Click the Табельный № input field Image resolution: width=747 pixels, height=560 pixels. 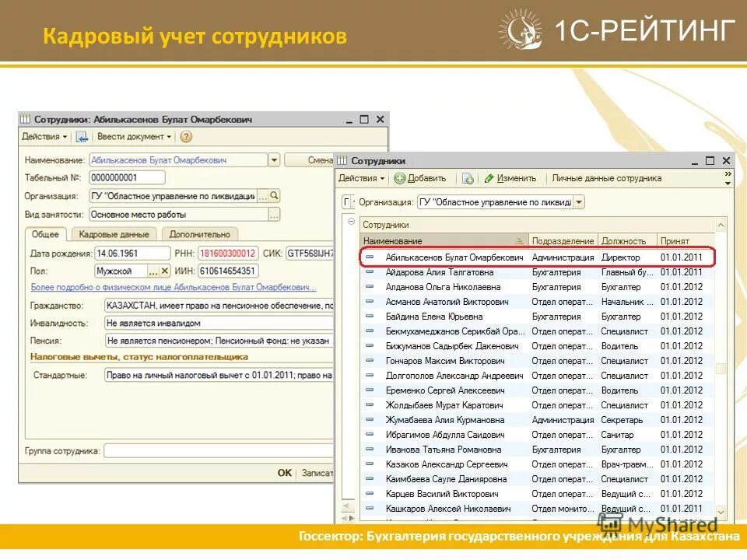pyautogui.click(x=127, y=177)
